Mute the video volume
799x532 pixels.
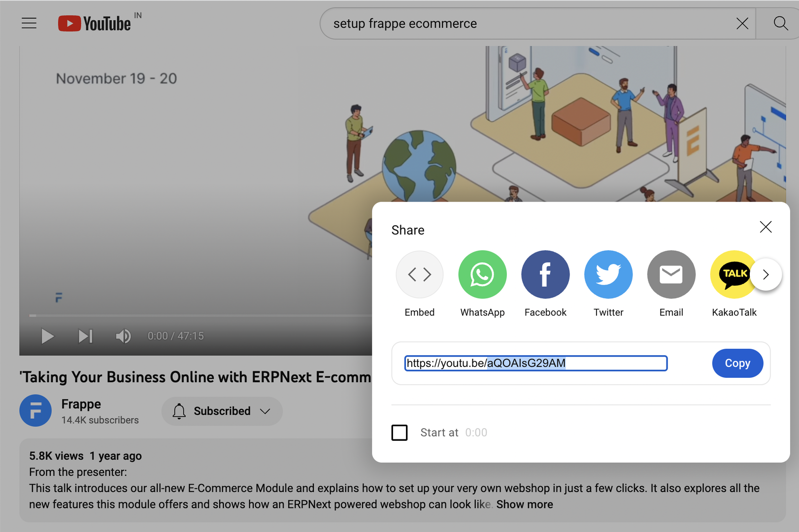[x=123, y=336]
